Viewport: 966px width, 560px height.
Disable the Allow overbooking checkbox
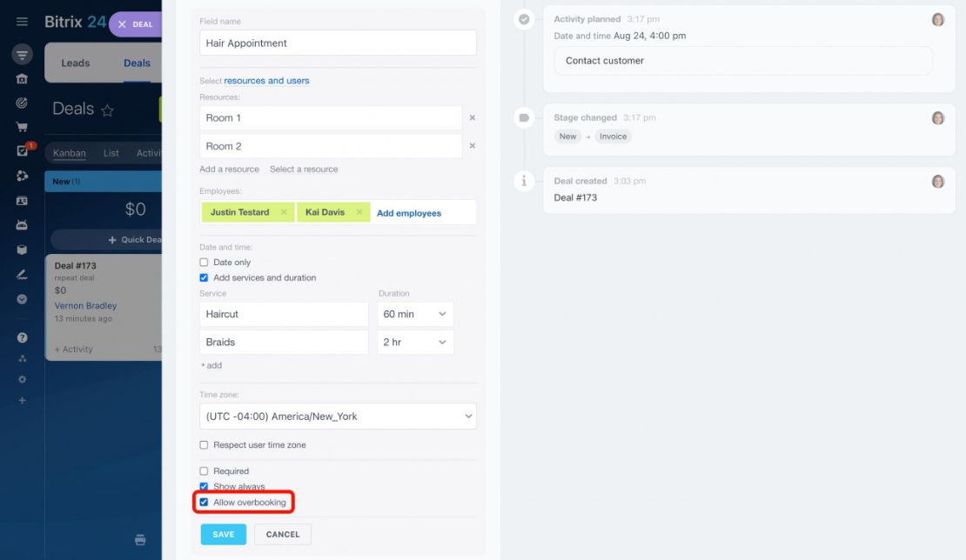pos(204,502)
